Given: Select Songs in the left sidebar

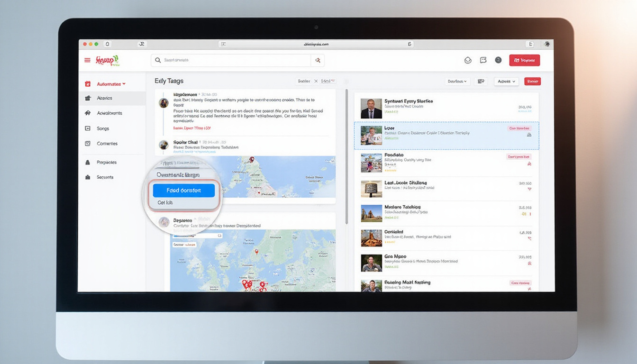Looking at the screenshot, I should click(x=103, y=128).
